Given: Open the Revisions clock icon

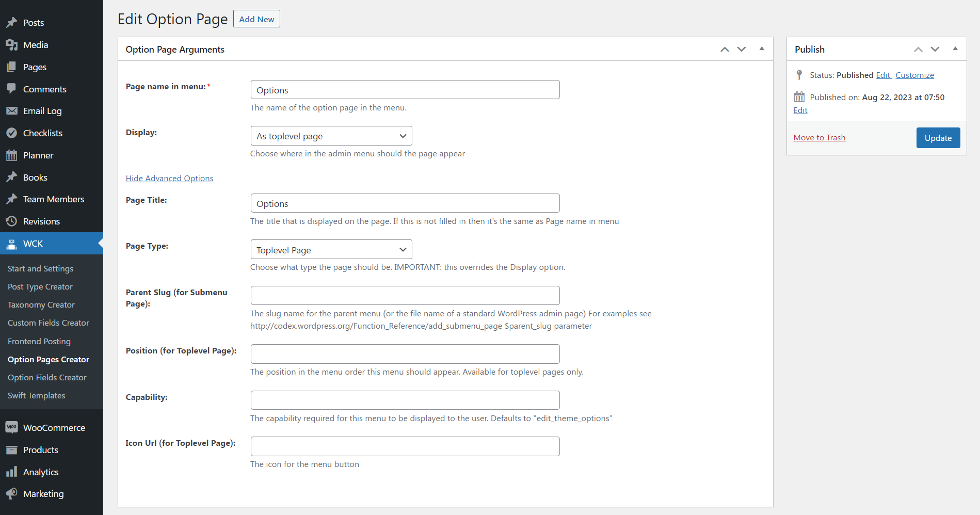Looking at the screenshot, I should point(12,221).
